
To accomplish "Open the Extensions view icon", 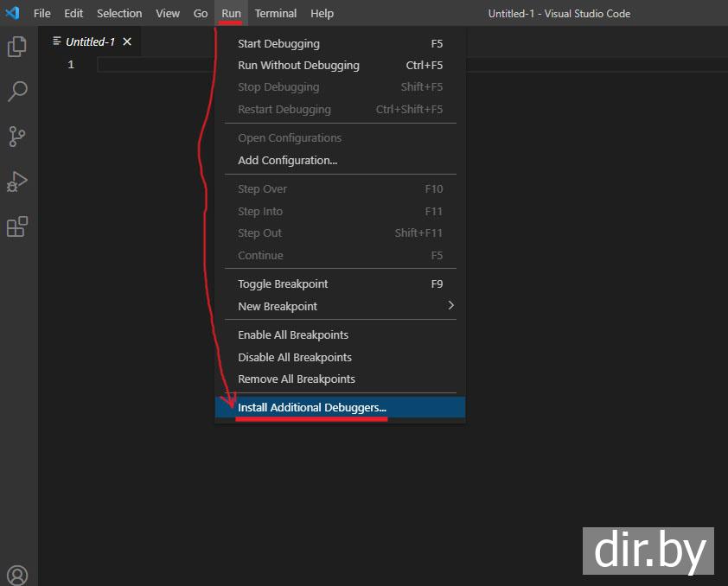I will [x=17, y=226].
